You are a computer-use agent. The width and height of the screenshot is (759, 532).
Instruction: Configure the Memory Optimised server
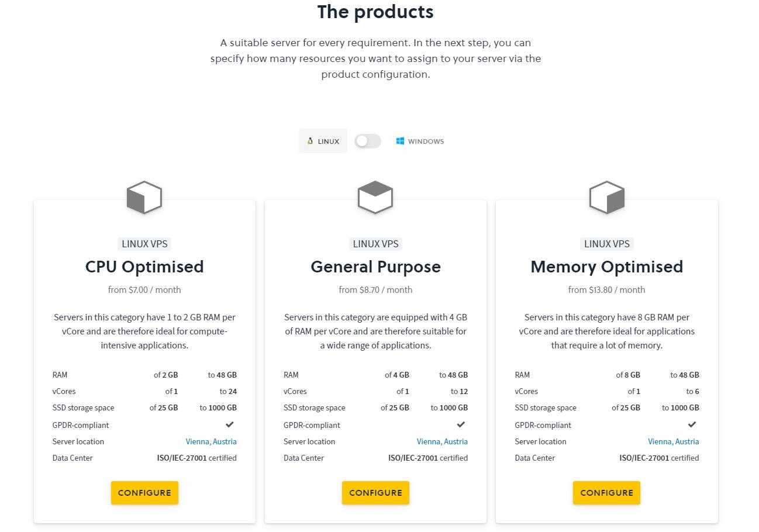point(606,493)
